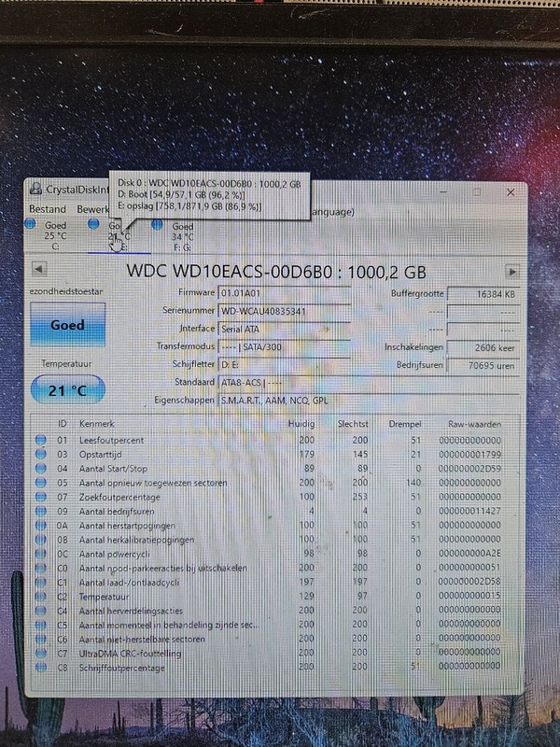Click status orb of row 05 reallocated sectors

pos(41,483)
